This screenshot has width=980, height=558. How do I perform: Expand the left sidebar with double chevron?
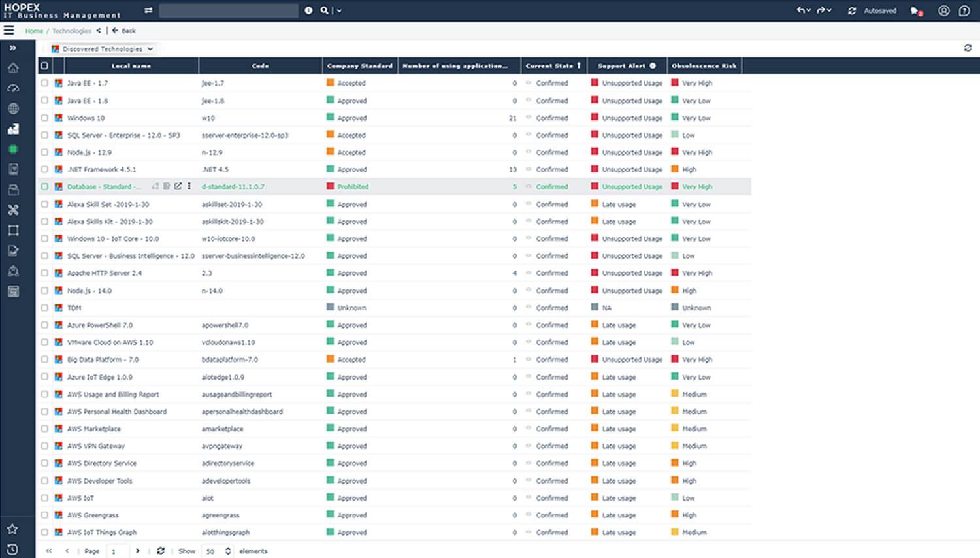(x=12, y=48)
